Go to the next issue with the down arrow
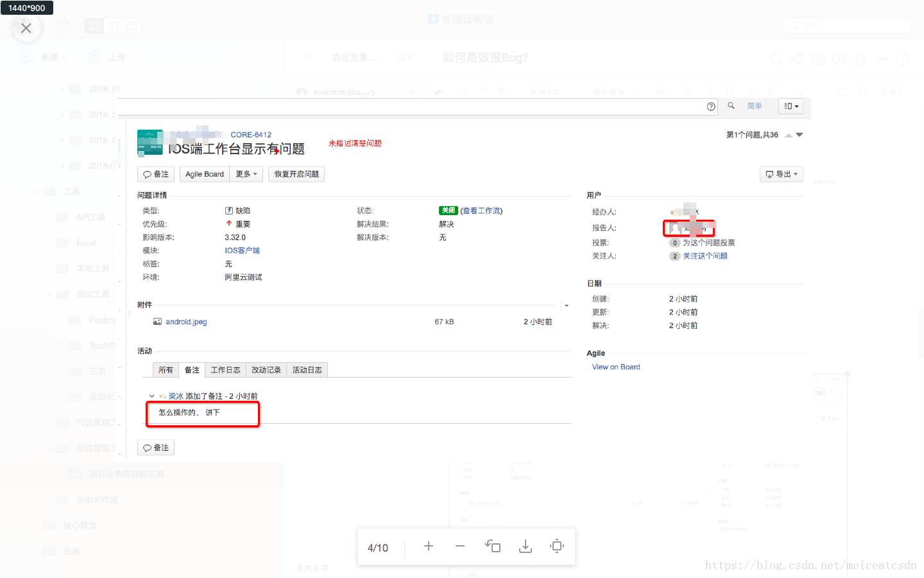Viewport: 924px width, 578px height. coord(800,135)
